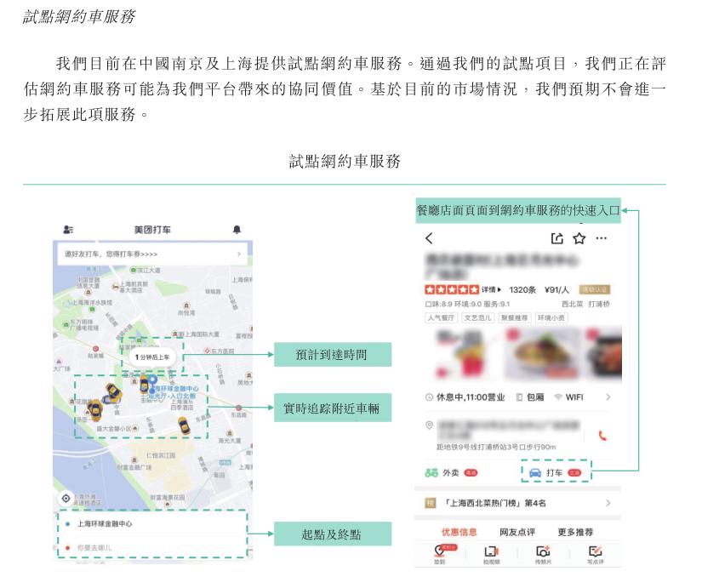Click the ¥91/人 average price text
Viewport: 702px width, 588px height.
[x=556, y=290]
